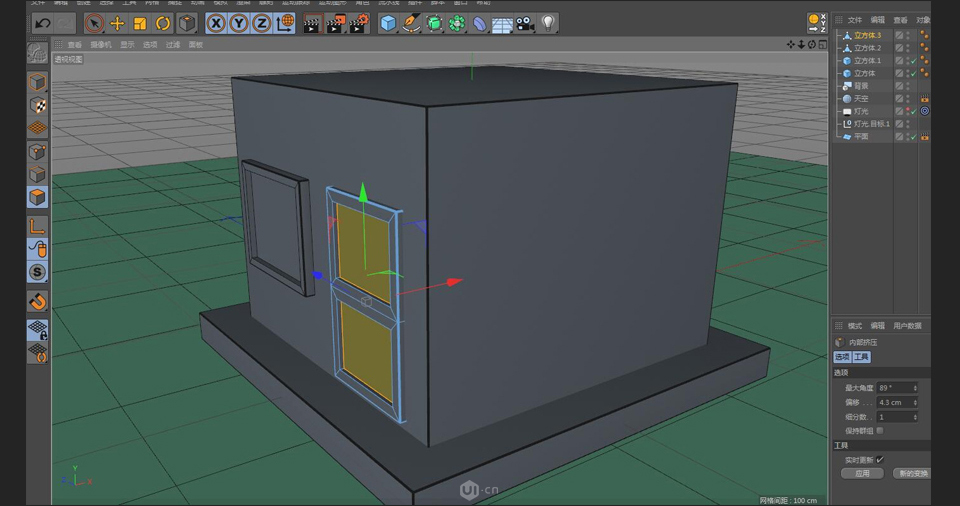Select 立方体.1 in object list

868,61
